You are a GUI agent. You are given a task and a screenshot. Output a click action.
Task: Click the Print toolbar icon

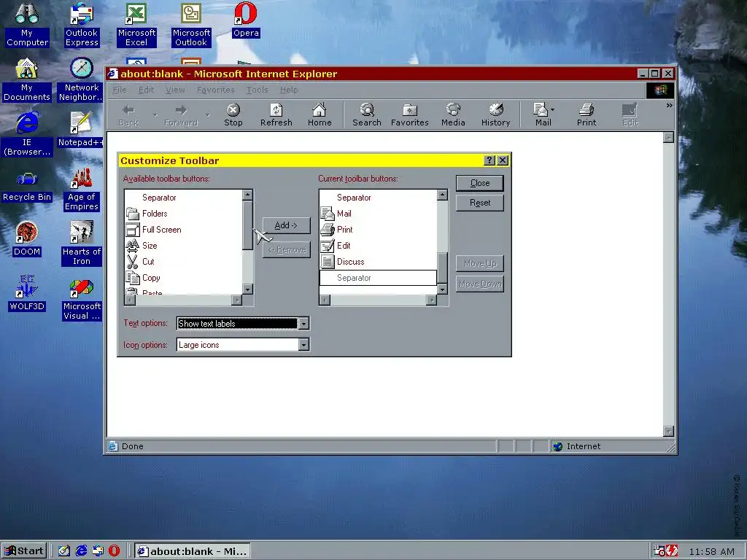point(587,114)
